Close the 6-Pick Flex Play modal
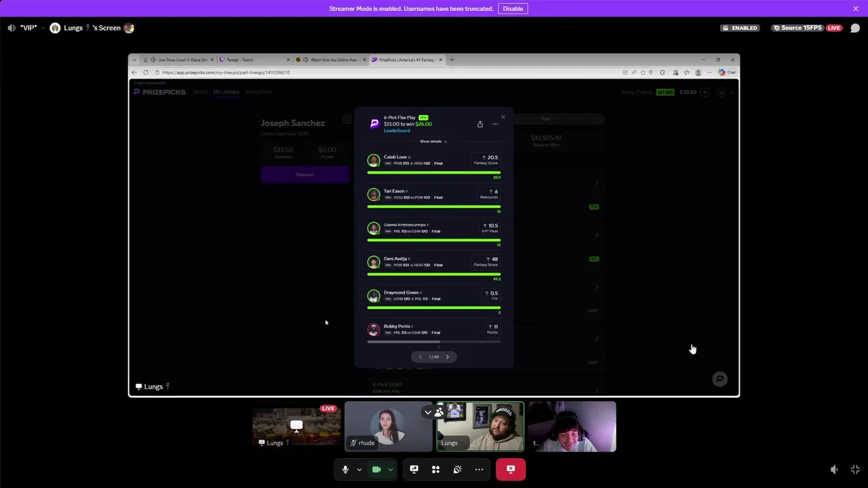Image resolution: width=868 pixels, height=488 pixels. coord(503,117)
